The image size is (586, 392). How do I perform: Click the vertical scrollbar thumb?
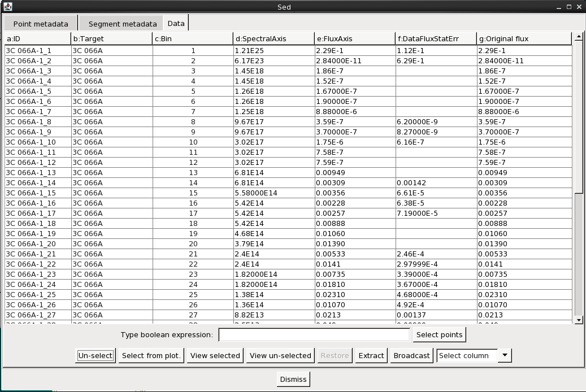click(x=579, y=254)
